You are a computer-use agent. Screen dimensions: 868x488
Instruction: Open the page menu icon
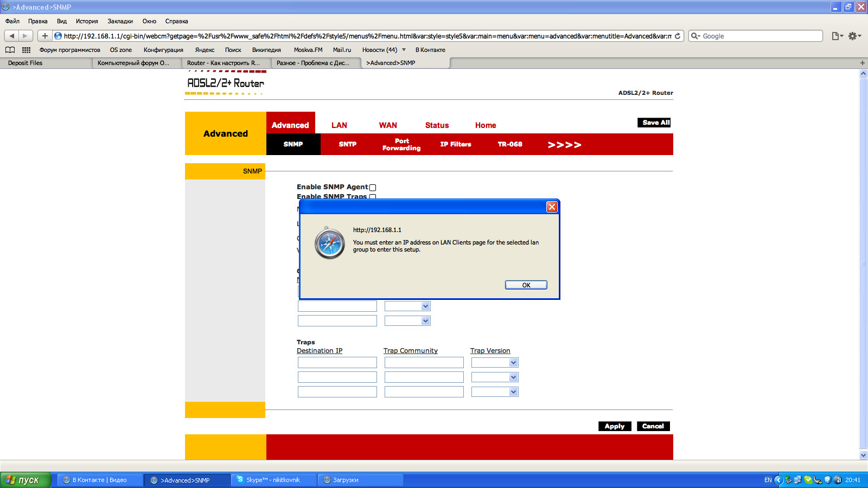[x=837, y=36]
